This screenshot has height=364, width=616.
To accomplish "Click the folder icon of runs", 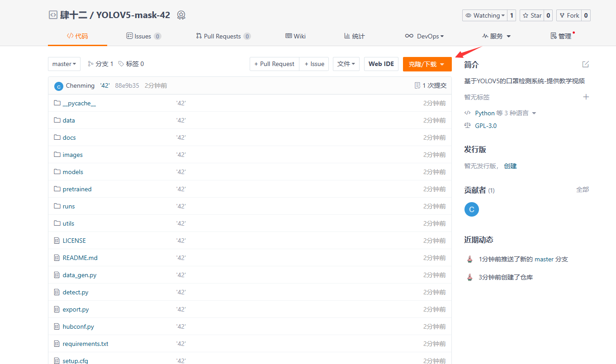I will [x=57, y=206].
